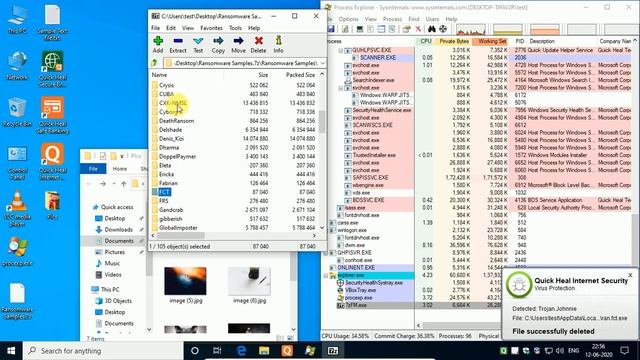Screen dimensions: 640x360
Task: Open Microsoft Edge from taskbar
Action: [x=241, y=351]
